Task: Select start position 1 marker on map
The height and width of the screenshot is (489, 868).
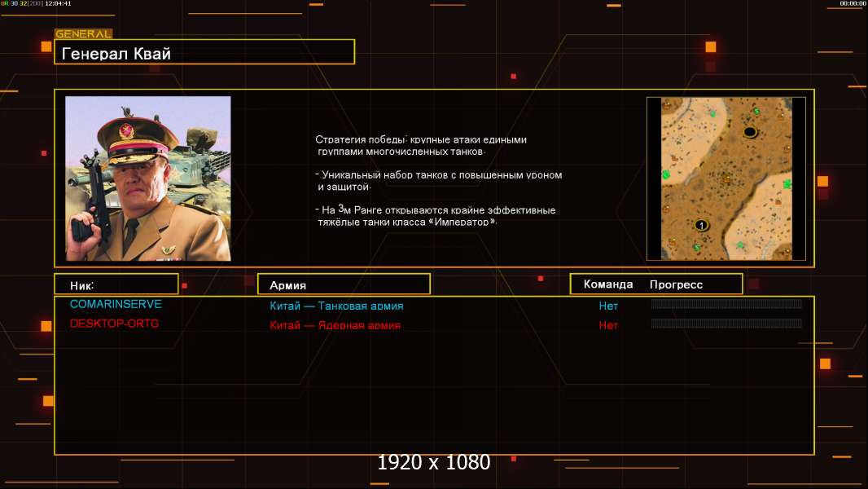Action: click(x=701, y=226)
